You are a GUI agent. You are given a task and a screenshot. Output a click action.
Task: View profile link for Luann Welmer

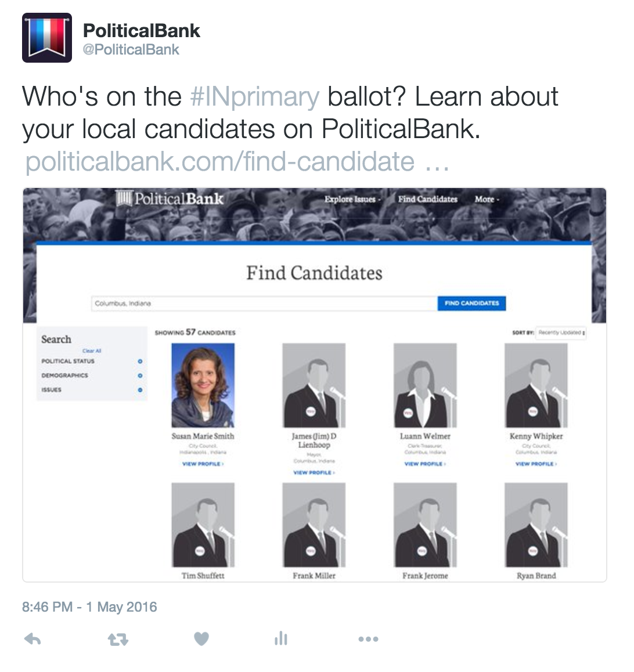point(424,464)
